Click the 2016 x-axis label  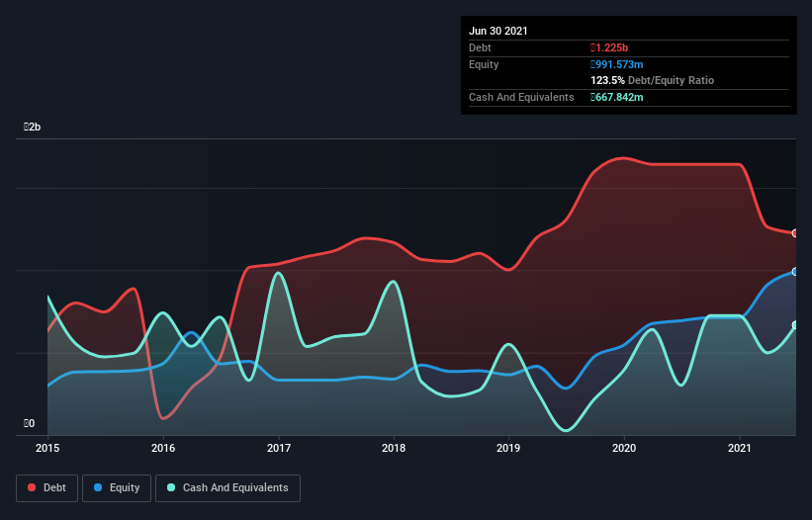click(163, 448)
